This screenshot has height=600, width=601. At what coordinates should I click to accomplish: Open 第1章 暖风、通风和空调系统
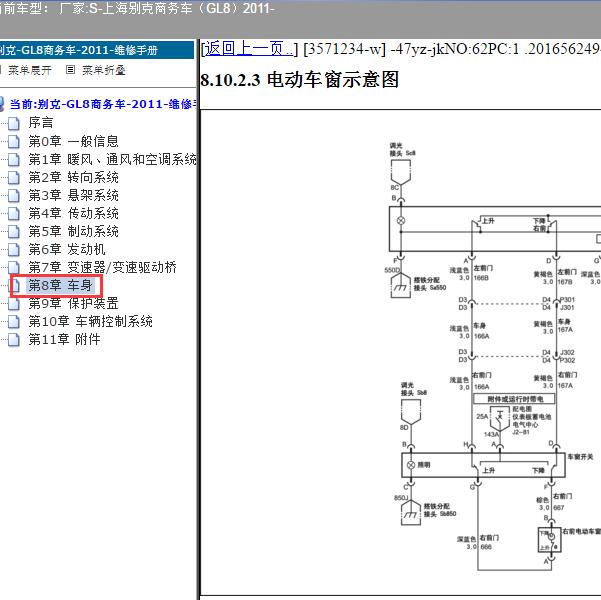(113, 159)
